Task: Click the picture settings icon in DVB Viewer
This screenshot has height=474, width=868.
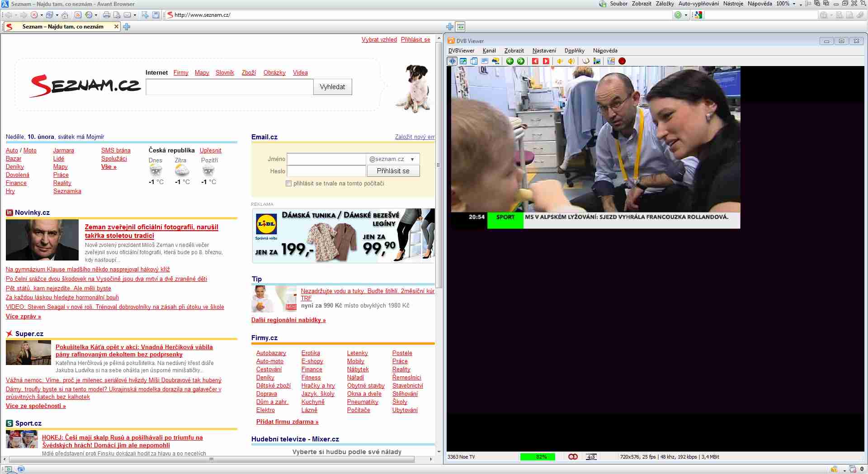Action: coord(597,61)
